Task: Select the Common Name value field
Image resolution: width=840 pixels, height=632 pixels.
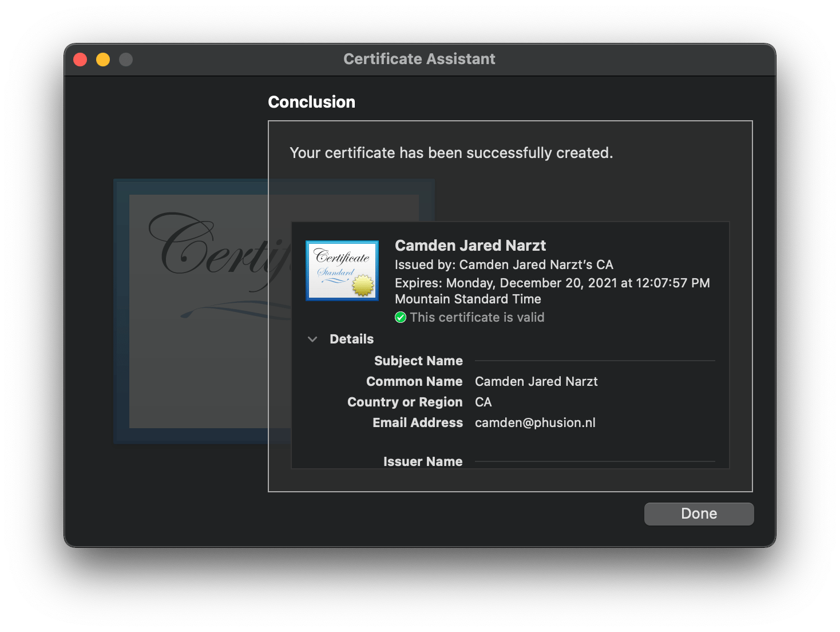Action: (536, 382)
